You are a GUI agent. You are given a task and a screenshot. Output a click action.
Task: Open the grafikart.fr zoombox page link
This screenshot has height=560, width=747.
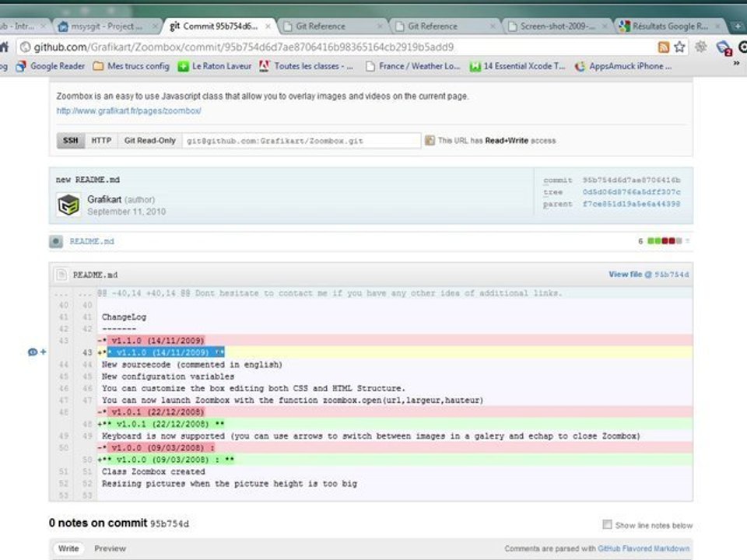(x=128, y=110)
